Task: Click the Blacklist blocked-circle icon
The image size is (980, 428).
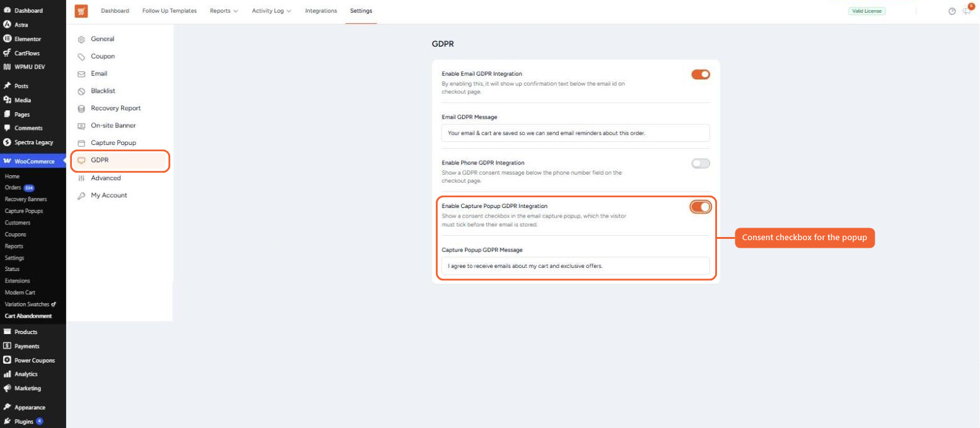Action: pyautogui.click(x=81, y=91)
